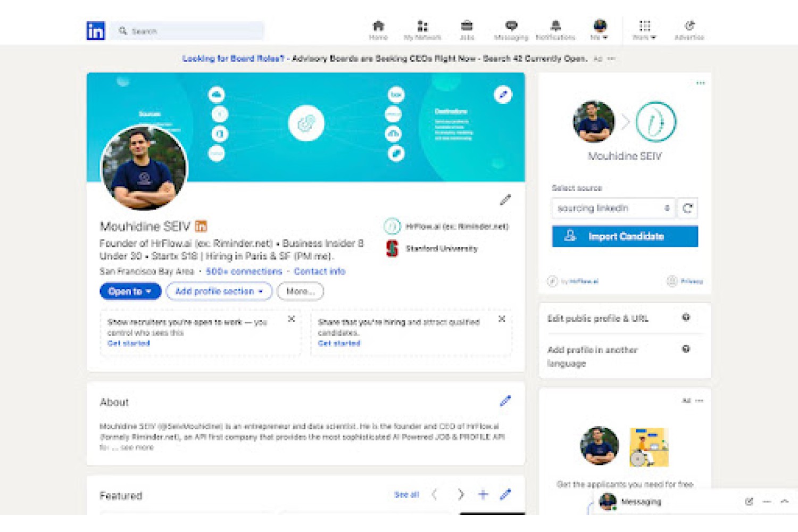Open Messaging in the top navigation

(511, 30)
